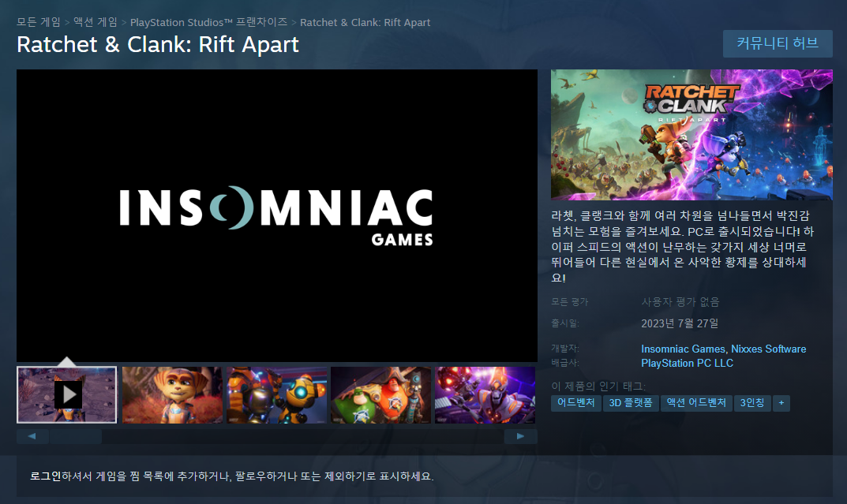Select the purple robot screenshot thumbnail
Image resolution: width=847 pixels, height=504 pixels.
[x=485, y=395]
